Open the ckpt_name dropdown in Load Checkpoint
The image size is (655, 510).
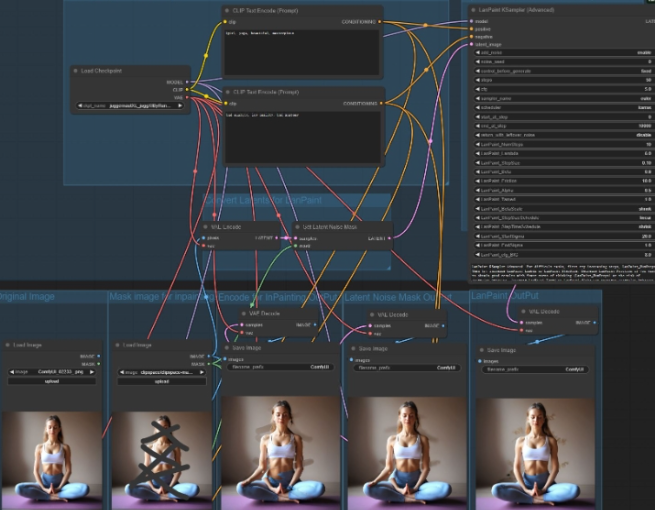pyautogui.click(x=132, y=105)
